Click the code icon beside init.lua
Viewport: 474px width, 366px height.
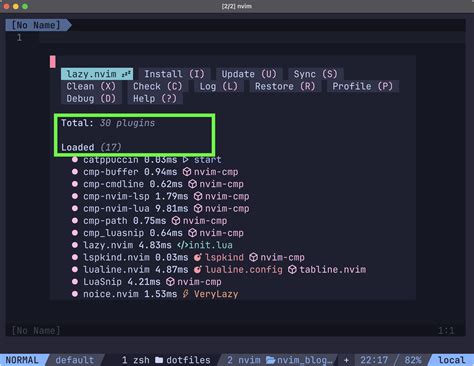[x=183, y=245]
